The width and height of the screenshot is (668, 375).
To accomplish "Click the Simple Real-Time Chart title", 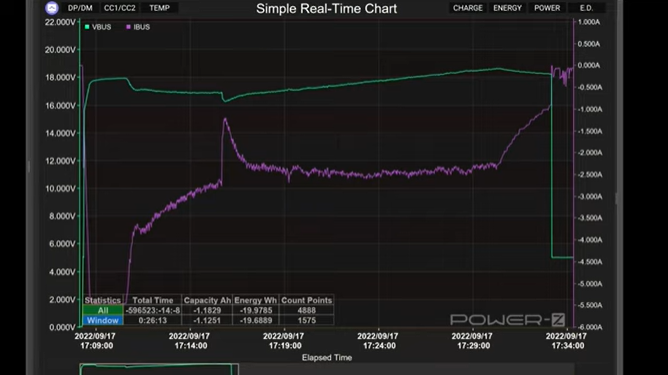I will click(326, 9).
